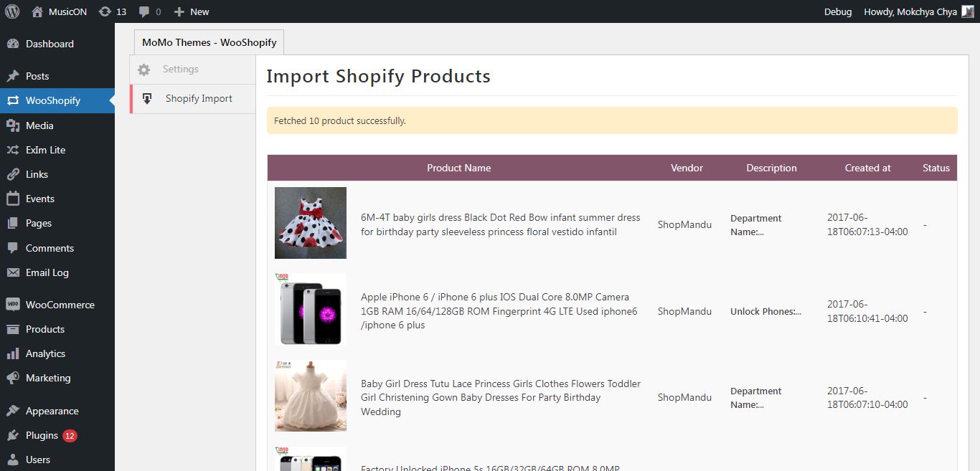Click the Shopify Import download icon
Screen dimensions: 980x471
pos(147,99)
